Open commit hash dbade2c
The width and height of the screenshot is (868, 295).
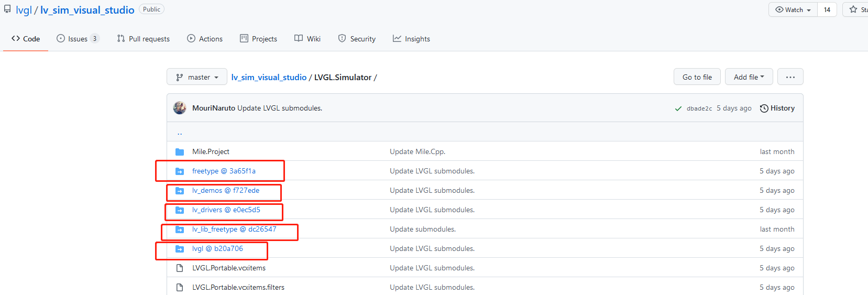pyautogui.click(x=699, y=108)
